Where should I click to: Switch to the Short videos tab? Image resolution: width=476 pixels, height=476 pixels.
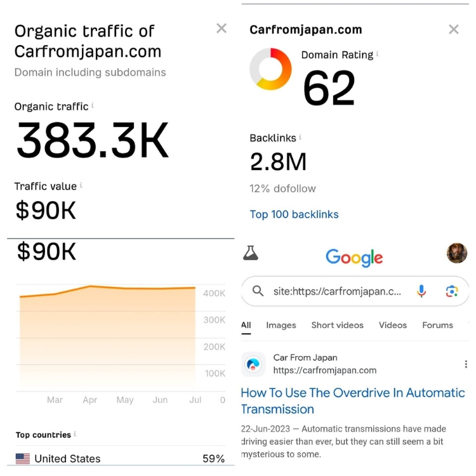click(337, 325)
